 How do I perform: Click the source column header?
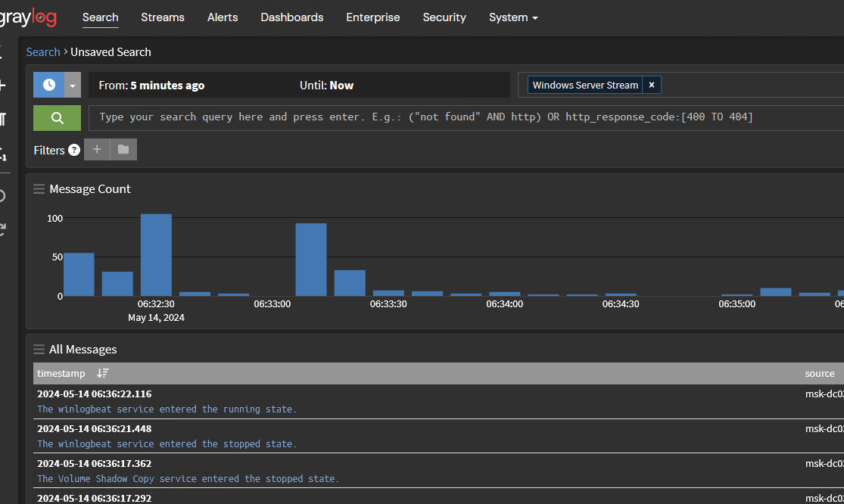tap(820, 373)
